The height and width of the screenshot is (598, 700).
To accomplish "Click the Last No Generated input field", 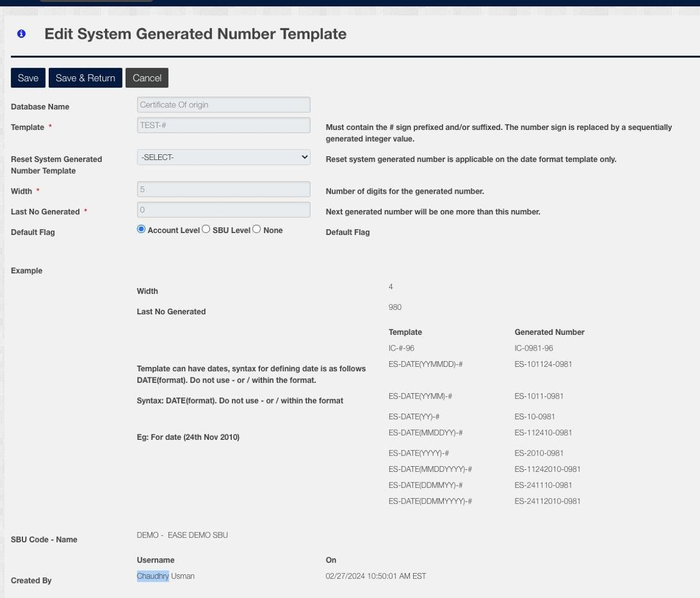I will pos(224,210).
